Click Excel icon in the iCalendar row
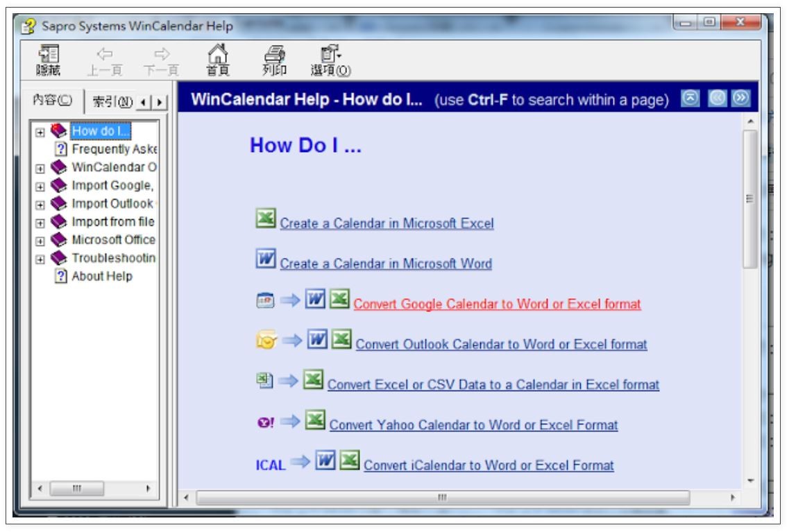789x532 pixels. coord(350,460)
